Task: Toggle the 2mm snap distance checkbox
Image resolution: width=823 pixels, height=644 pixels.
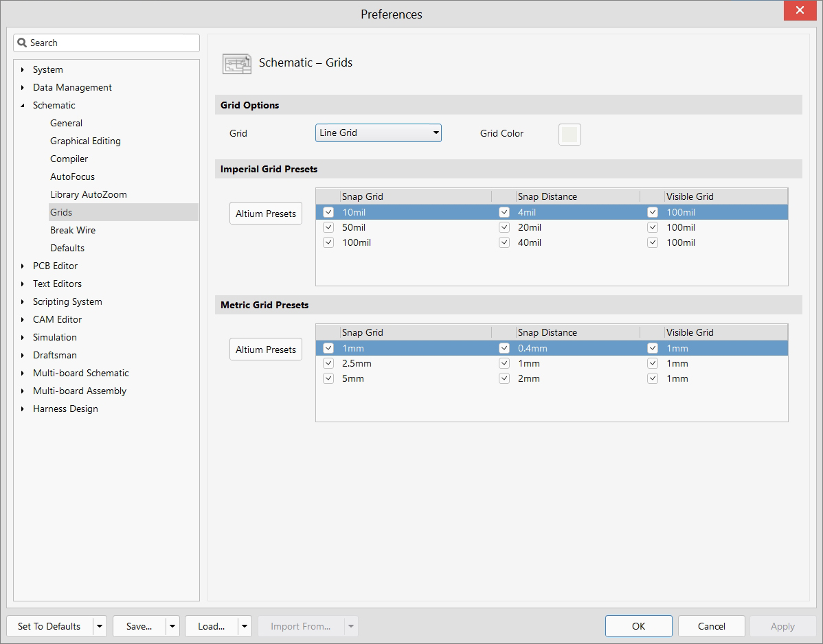Action: pyautogui.click(x=504, y=378)
